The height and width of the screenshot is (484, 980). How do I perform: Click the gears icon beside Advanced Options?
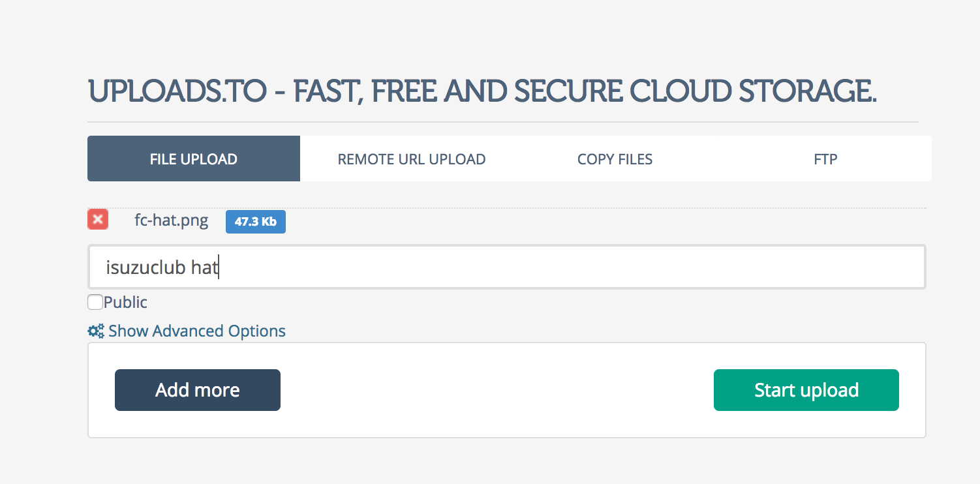[96, 331]
